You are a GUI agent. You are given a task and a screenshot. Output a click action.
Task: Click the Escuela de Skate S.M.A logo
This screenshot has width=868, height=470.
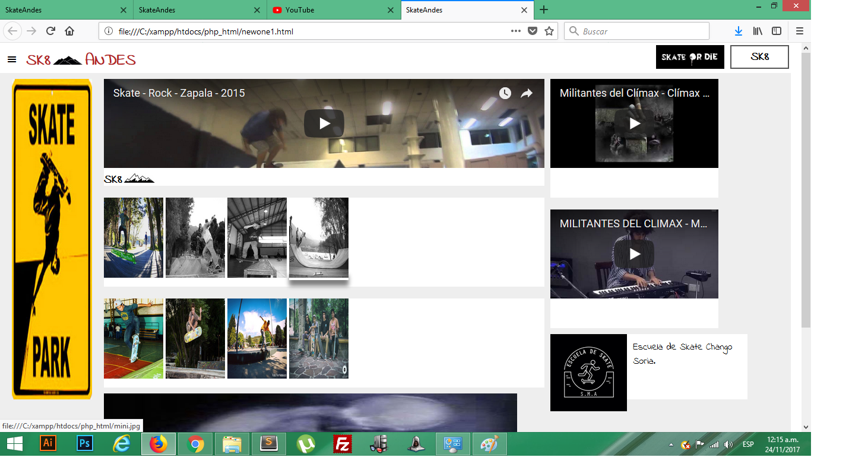coord(588,373)
